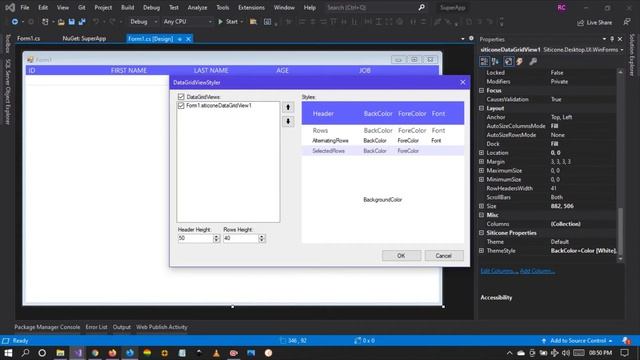The width and height of the screenshot is (640, 360).
Task: Click Add to Source Control in status bar
Action: click(578, 341)
